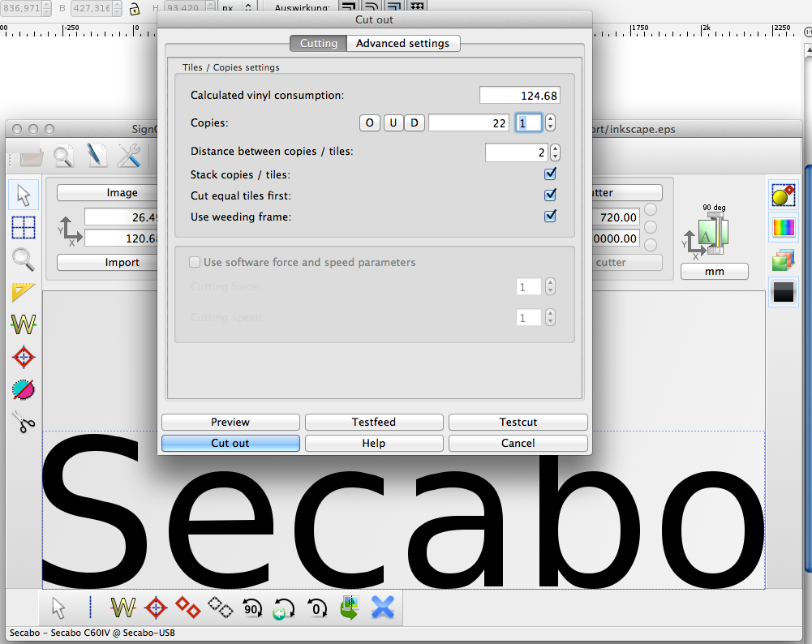The image size is (812, 644).
Task: Click the Testfeed button
Action: point(374,422)
